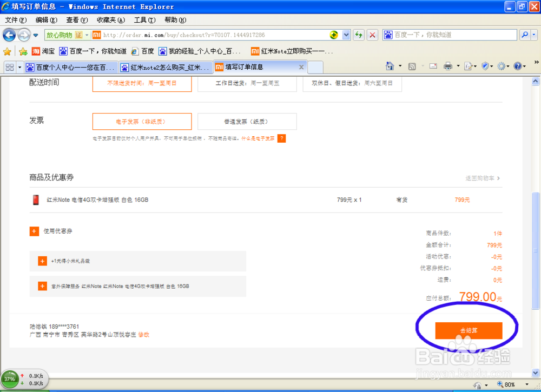
Task: Select 工作日送货：周一至周五 delivery option
Action: click(x=247, y=83)
